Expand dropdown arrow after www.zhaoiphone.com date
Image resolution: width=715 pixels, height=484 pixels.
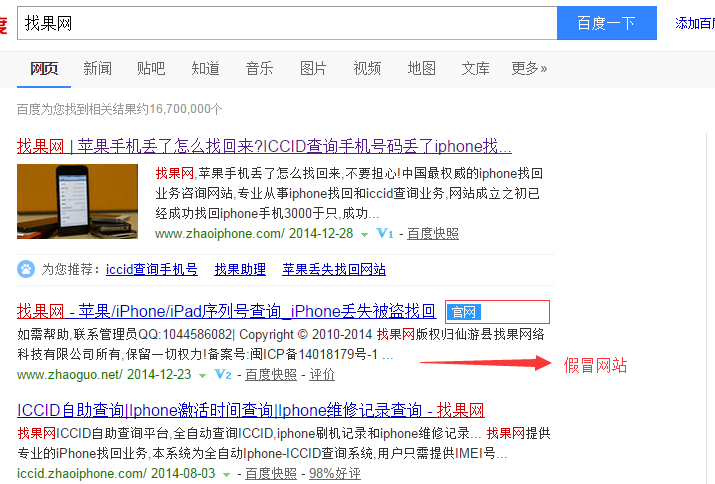(364, 234)
